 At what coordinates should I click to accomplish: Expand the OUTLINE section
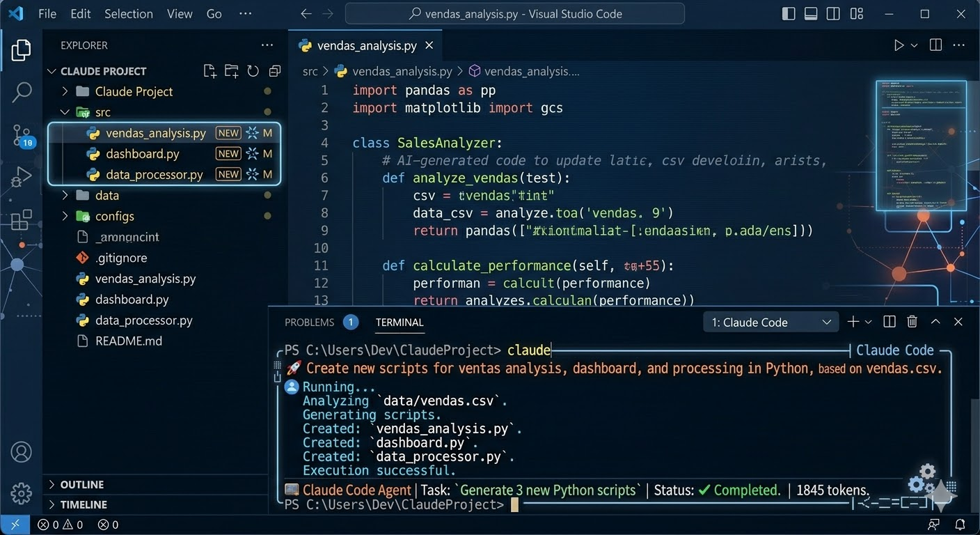pos(81,485)
